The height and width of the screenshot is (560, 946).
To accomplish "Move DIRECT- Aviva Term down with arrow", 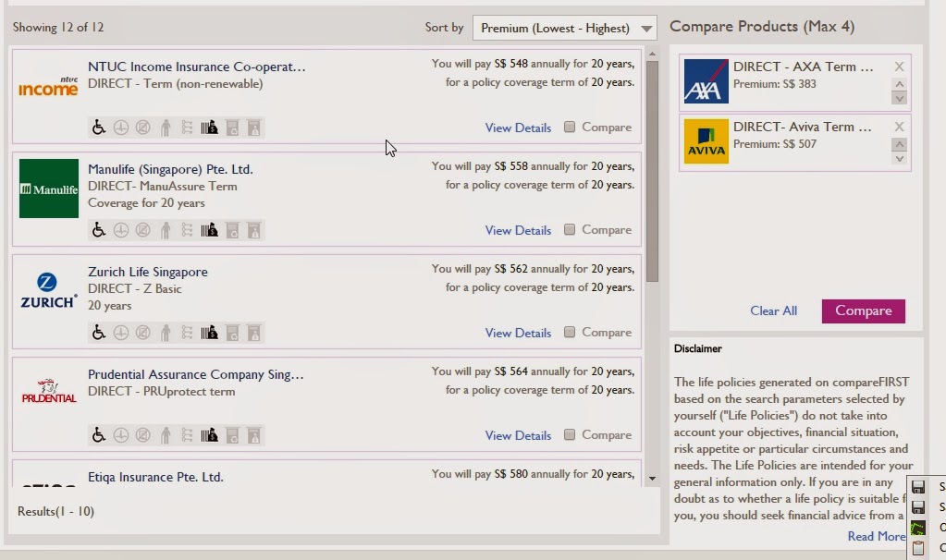I will pyautogui.click(x=899, y=158).
